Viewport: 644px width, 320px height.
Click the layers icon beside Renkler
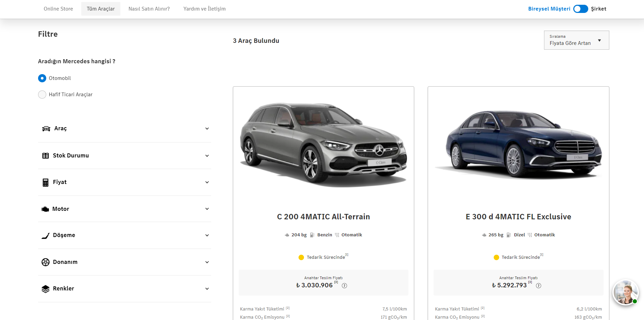pos(46,289)
